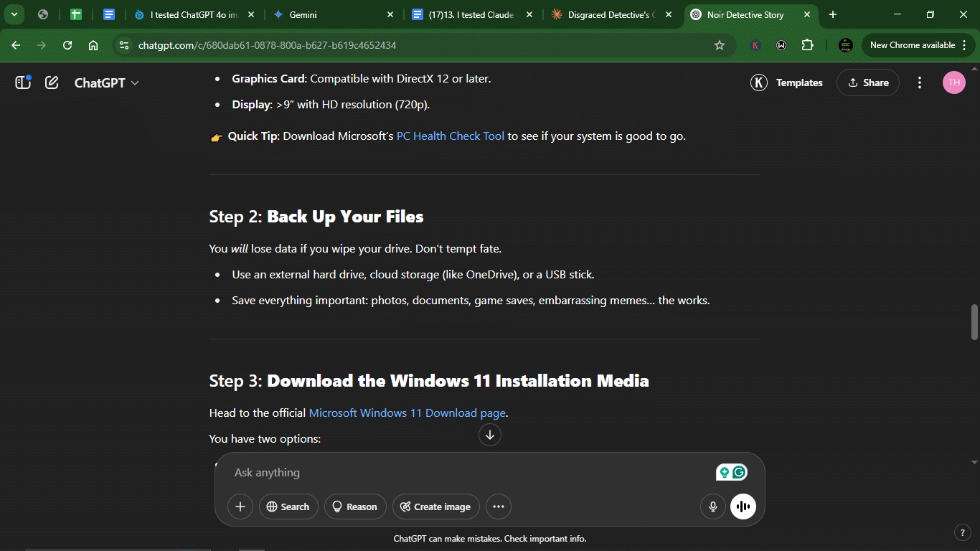This screenshot has width=980, height=551.
Task: Click the green lightbulb extension icon in composer
Action: tap(724, 472)
